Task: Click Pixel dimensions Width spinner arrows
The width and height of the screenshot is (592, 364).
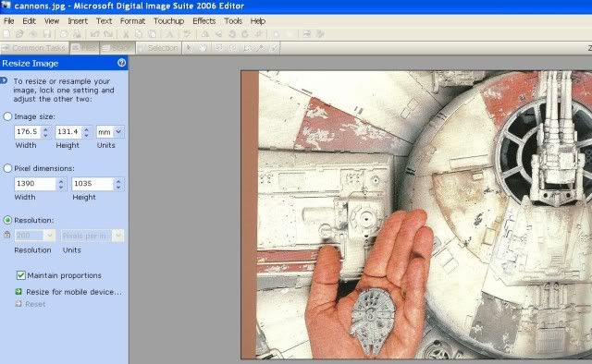Action: pos(61,184)
